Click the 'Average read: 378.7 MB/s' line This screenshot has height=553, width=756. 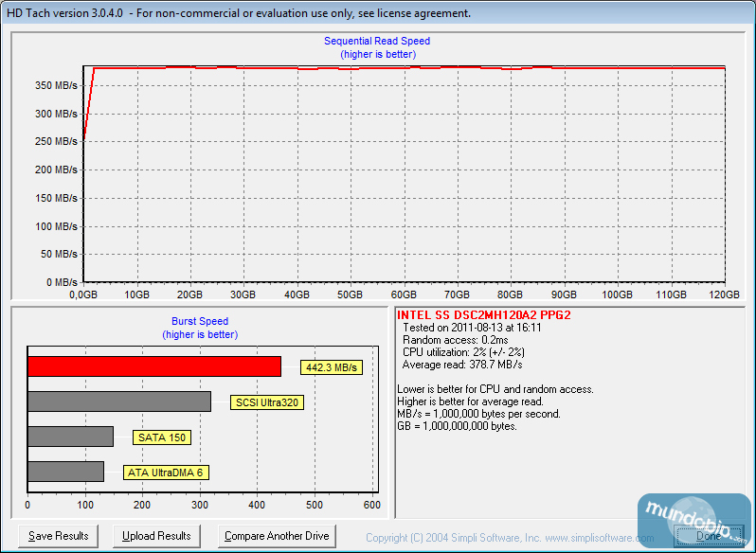click(x=462, y=365)
